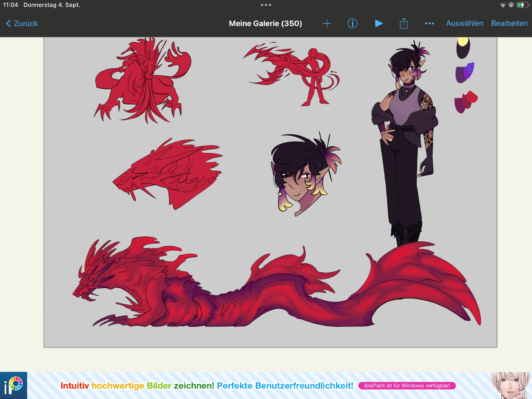Tap the red purple color palette swatch

(x=465, y=102)
